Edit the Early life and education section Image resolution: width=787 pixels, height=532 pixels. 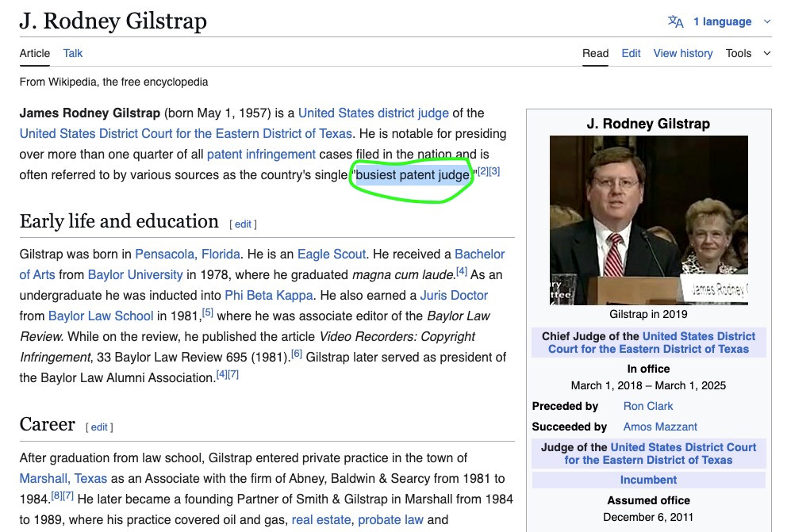pyautogui.click(x=243, y=224)
